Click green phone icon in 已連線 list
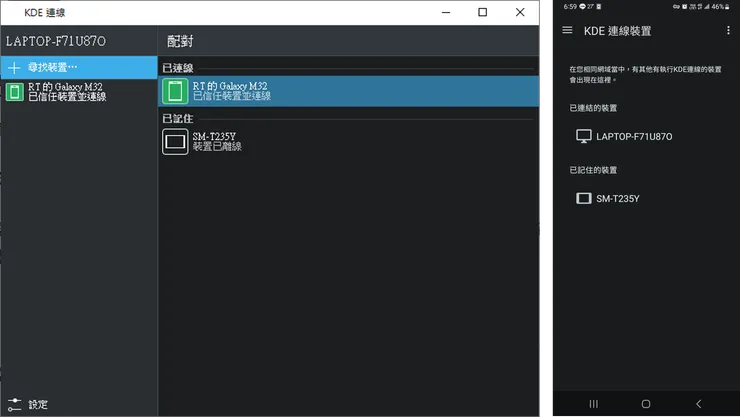740x417 pixels. point(175,91)
